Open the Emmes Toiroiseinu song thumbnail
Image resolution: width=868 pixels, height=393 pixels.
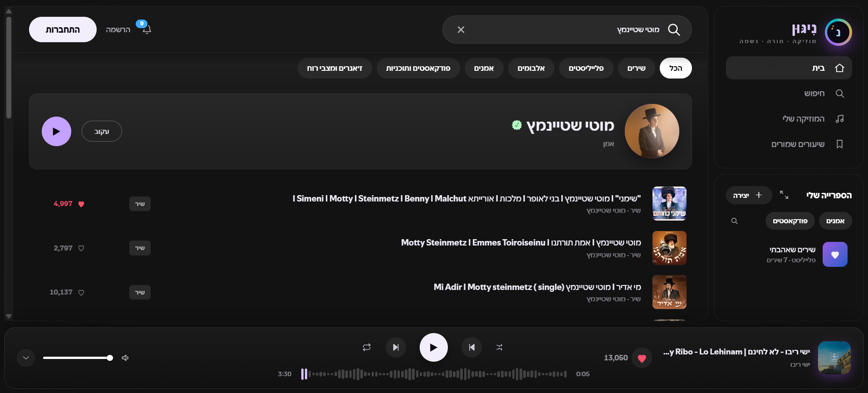pyautogui.click(x=669, y=248)
